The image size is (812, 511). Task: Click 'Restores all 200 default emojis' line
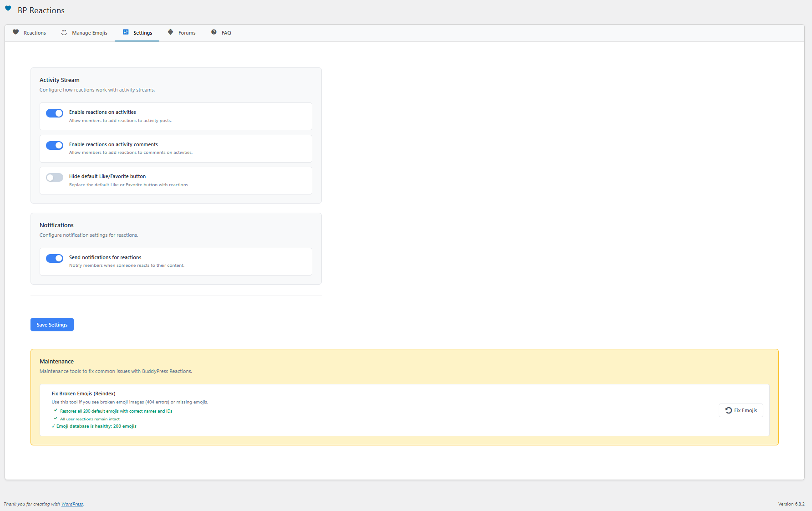[x=116, y=411]
